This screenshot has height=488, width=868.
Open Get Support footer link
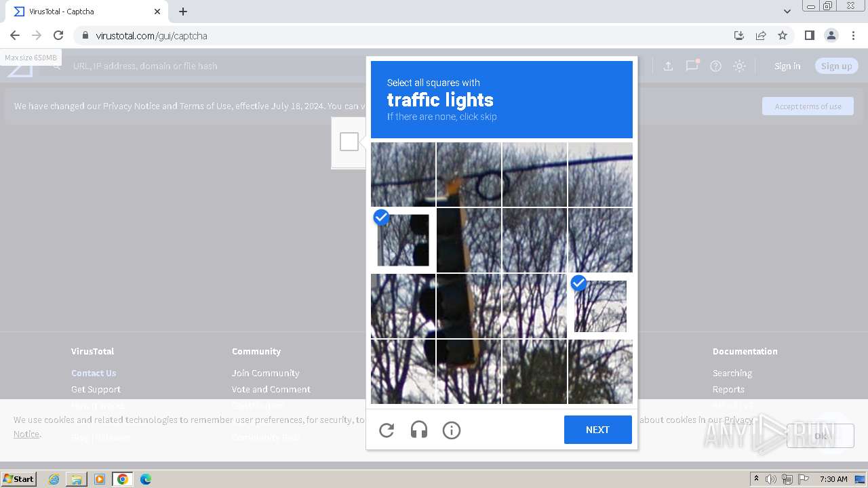click(96, 389)
